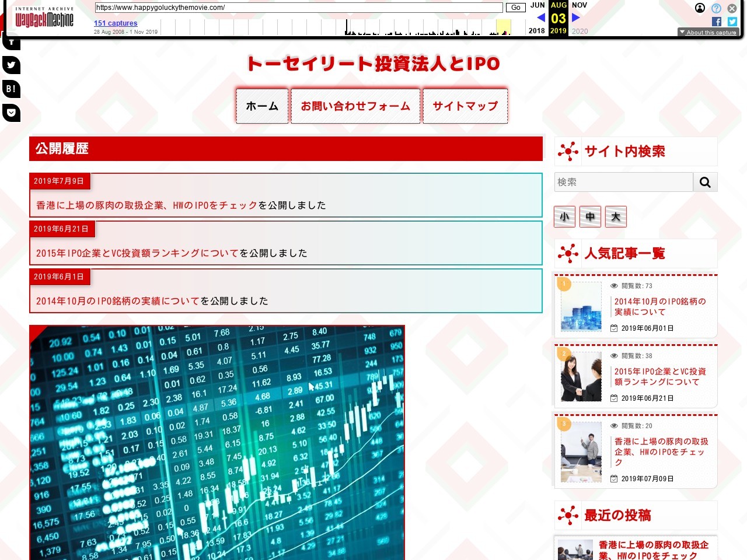Expand the About this capture dropdown

(x=708, y=32)
